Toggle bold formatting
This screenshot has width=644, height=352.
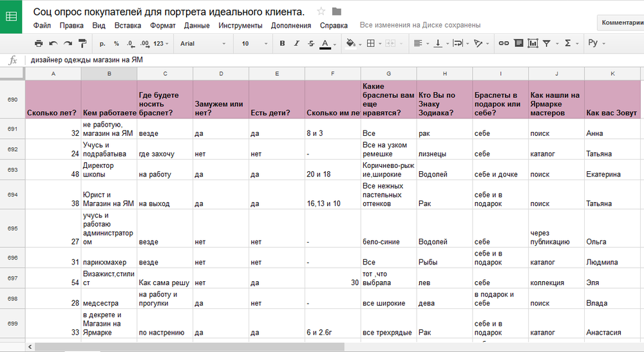(x=282, y=44)
